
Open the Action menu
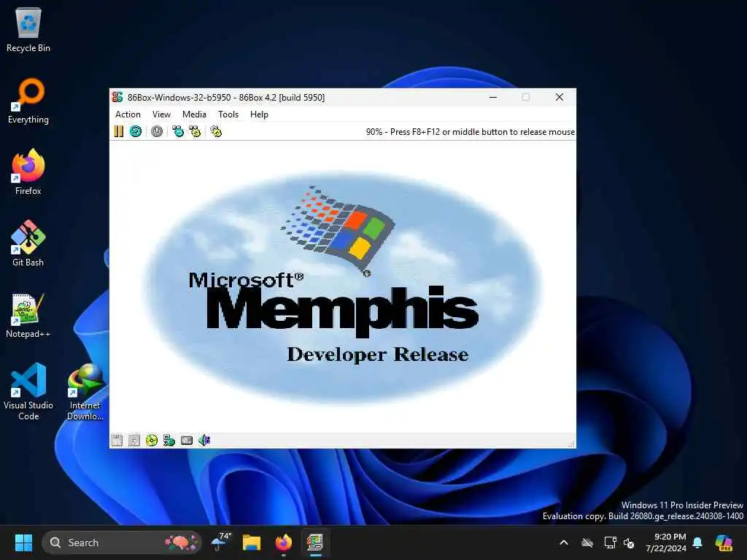tap(128, 114)
